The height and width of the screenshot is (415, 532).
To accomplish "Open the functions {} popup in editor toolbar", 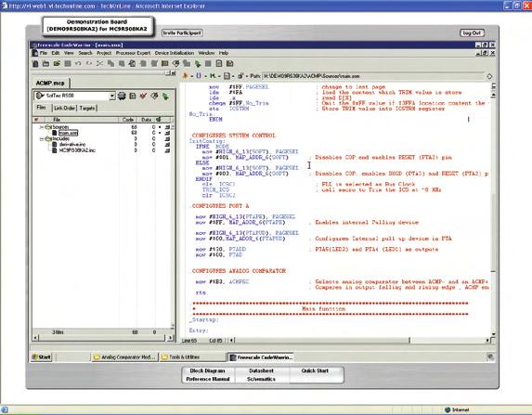I will [200, 76].
